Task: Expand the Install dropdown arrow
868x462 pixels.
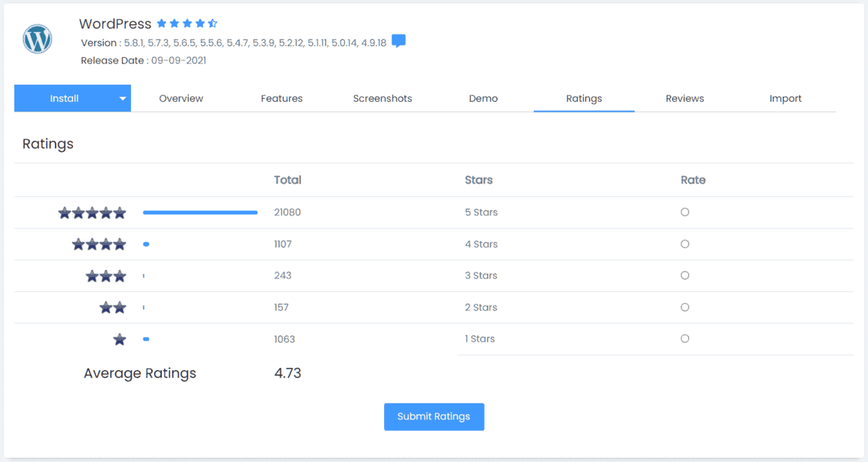Action: coord(123,98)
